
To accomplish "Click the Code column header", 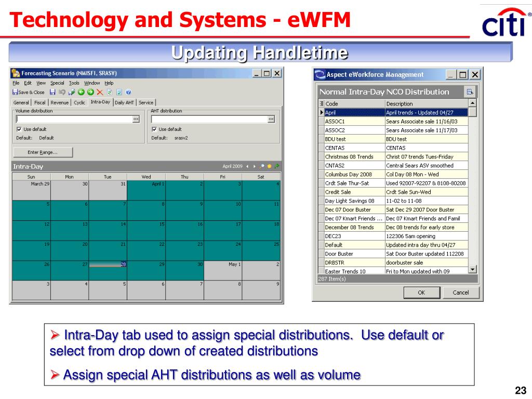I will pos(354,103).
